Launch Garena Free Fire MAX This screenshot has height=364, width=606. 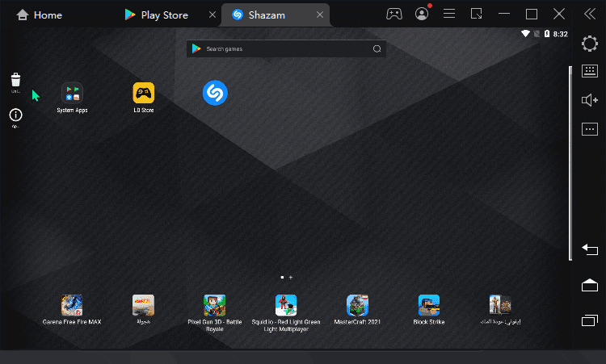[x=72, y=305]
